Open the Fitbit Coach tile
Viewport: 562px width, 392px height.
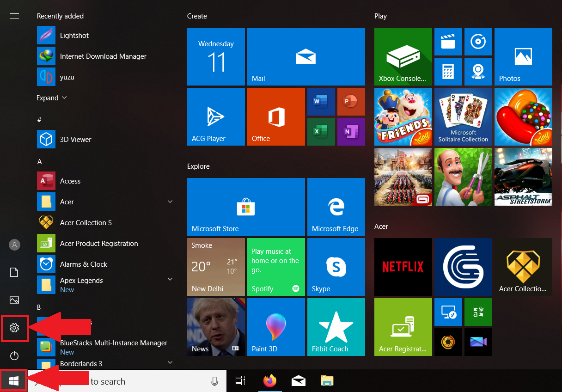336,327
